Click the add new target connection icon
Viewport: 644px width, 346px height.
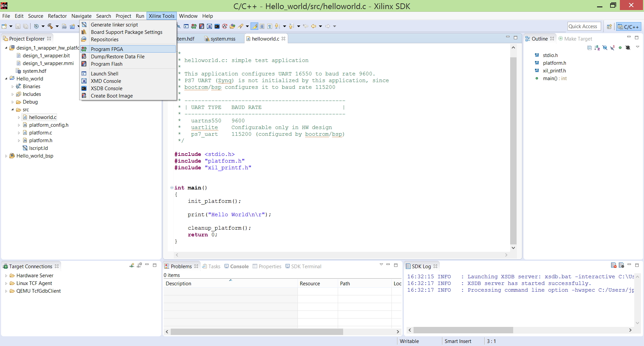tap(132, 265)
